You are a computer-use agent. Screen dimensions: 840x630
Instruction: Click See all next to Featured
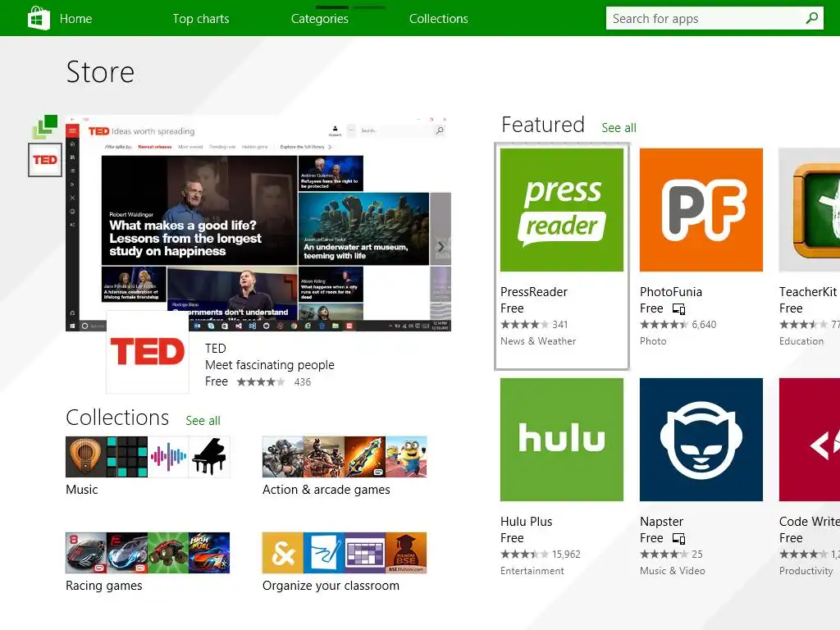click(619, 127)
